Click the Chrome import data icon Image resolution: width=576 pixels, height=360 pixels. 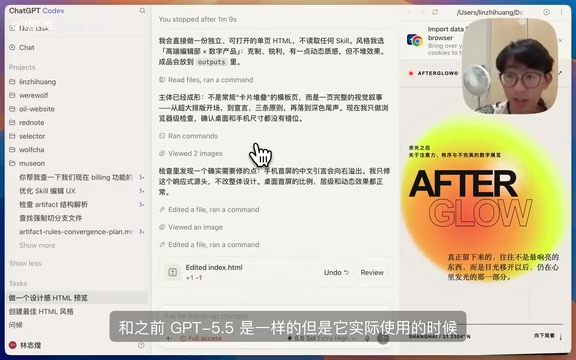click(415, 40)
